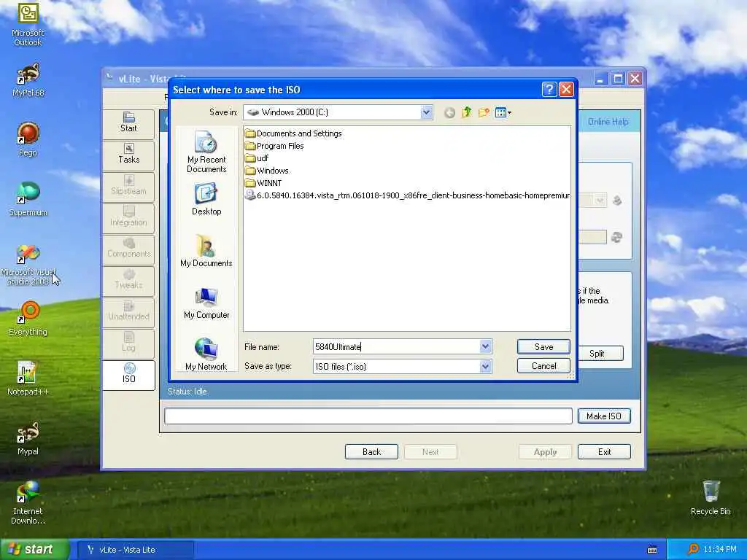This screenshot has height=560, width=747.
Task: Launch Supermium browser shortcut
Action: pyautogui.click(x=28, y=199)
